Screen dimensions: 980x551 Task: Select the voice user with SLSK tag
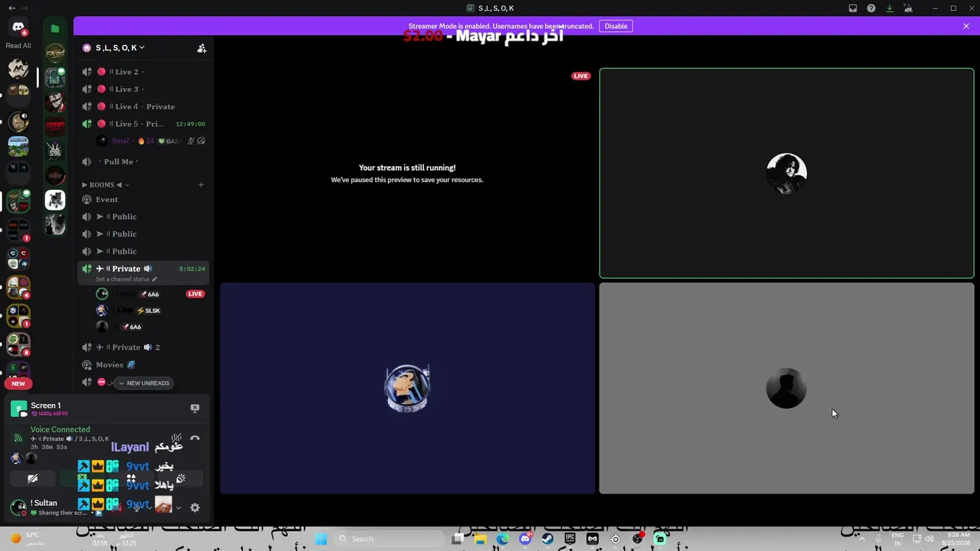[152, 311]
